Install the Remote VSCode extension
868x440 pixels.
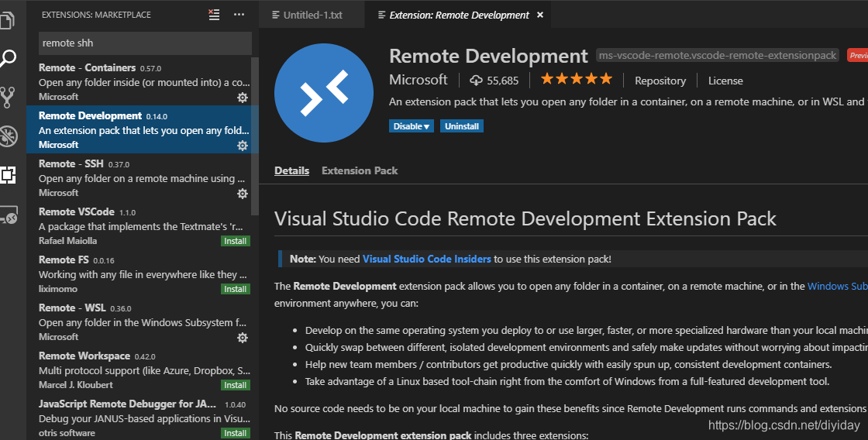tap(236, 242)
